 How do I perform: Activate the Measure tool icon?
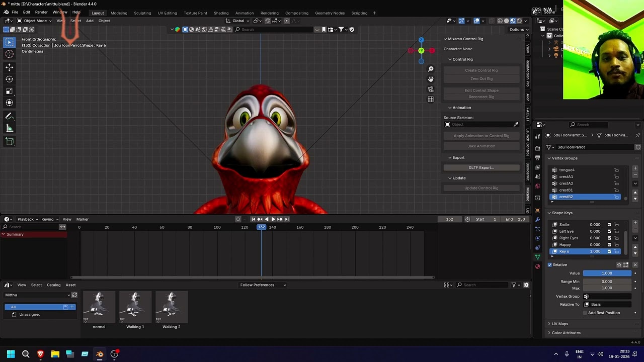pos(10,129)
